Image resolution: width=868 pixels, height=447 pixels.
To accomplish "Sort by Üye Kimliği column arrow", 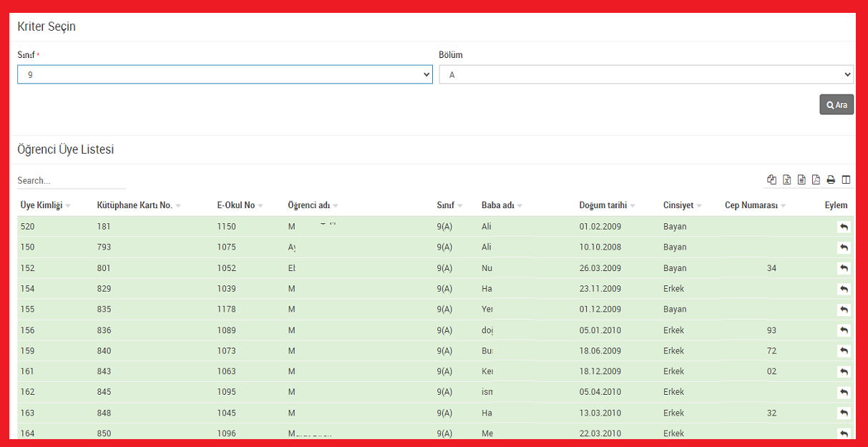I will 68,206.
